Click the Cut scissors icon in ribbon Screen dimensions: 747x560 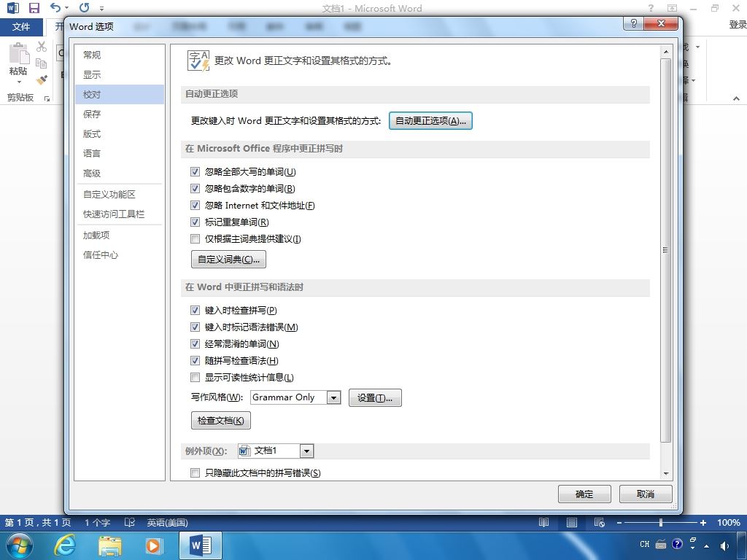point(42,47)
